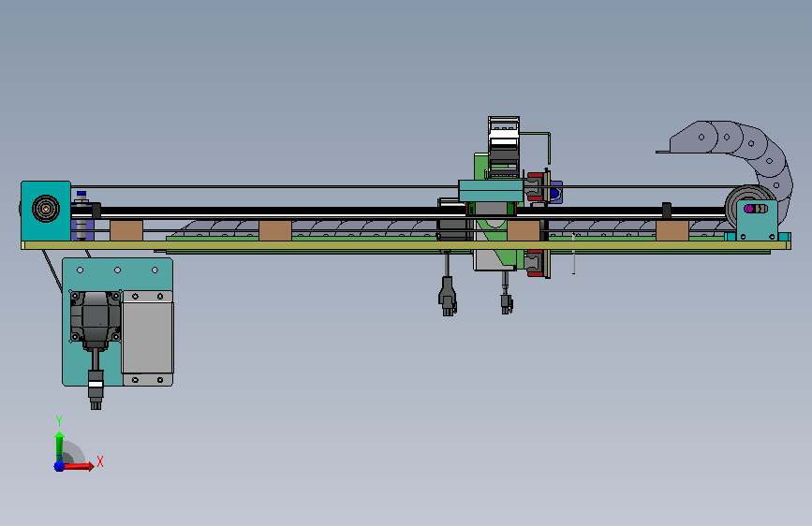The image size is (812, 526).
Task: Select the long olive base plate
Action: click(406, 245)
